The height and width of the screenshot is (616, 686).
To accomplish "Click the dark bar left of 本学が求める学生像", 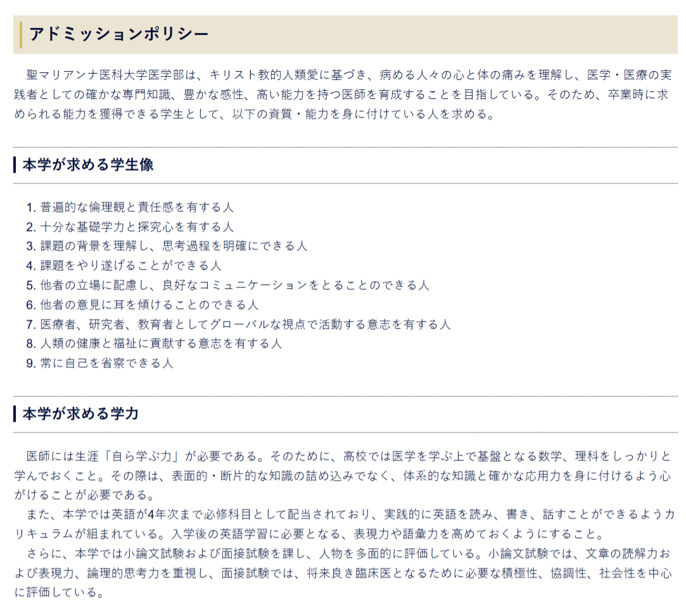I will coord(15,165).
